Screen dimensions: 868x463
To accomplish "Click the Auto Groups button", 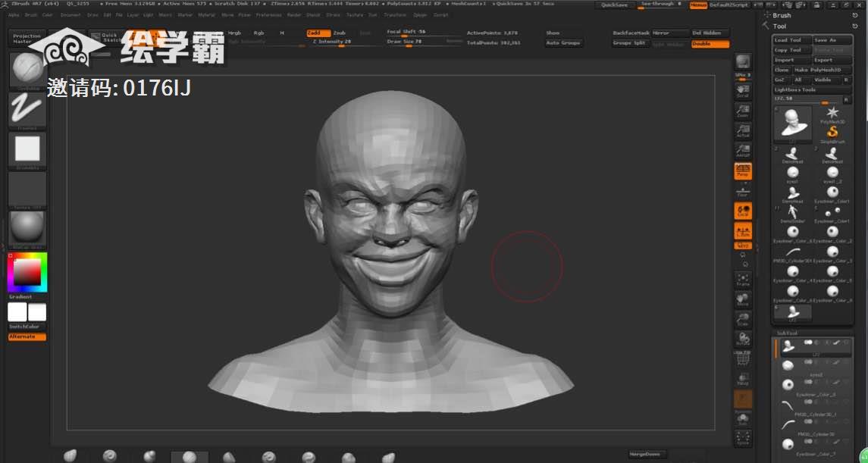I will click(563, 43).
